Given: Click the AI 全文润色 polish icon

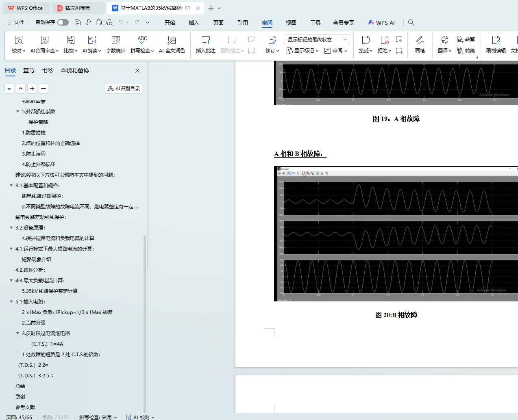Looking at the screenshot, I should click(172, 40).
